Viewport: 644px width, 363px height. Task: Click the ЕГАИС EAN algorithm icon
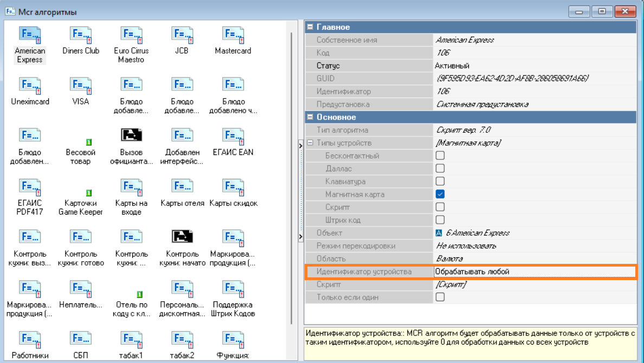(x=233, y=137)
